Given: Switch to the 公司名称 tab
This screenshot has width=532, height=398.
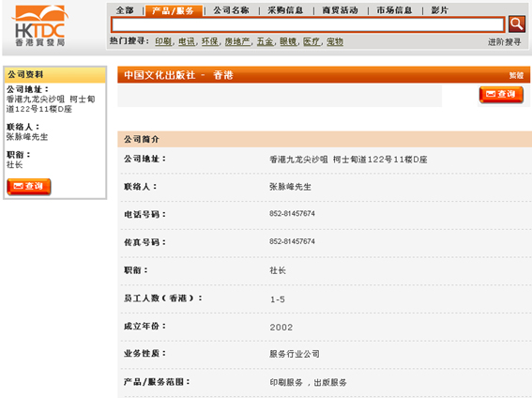Looking at the screenshot, I should pos(231,10).
